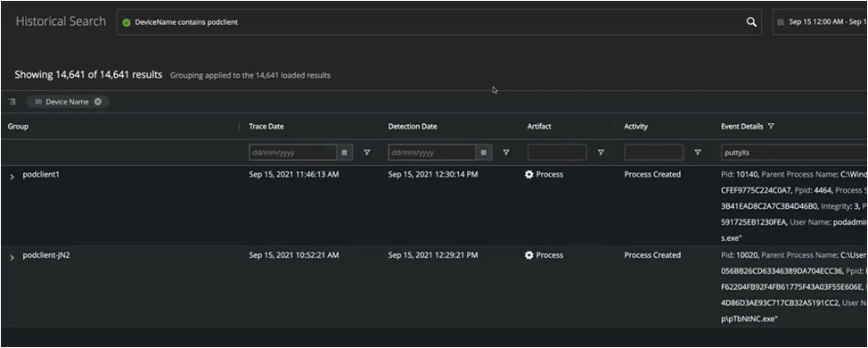Click Process Created in podclient-JN2 row

tap(652, 255)
